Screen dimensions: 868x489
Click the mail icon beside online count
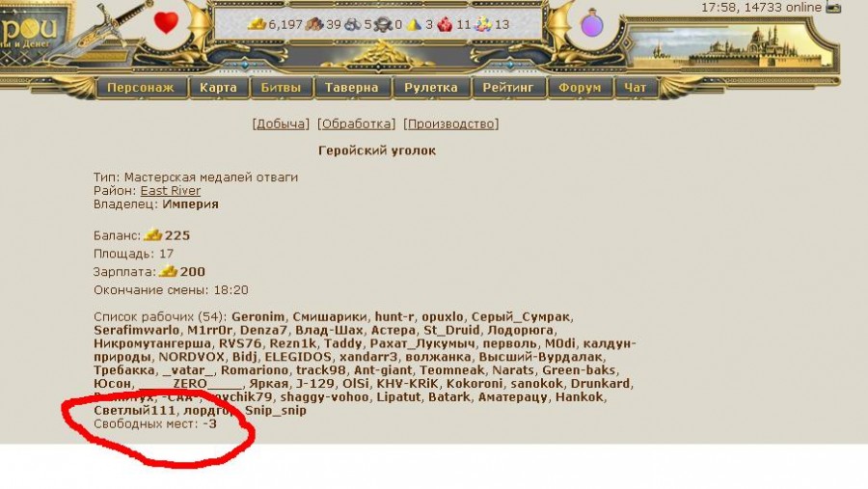pos(833,7)
